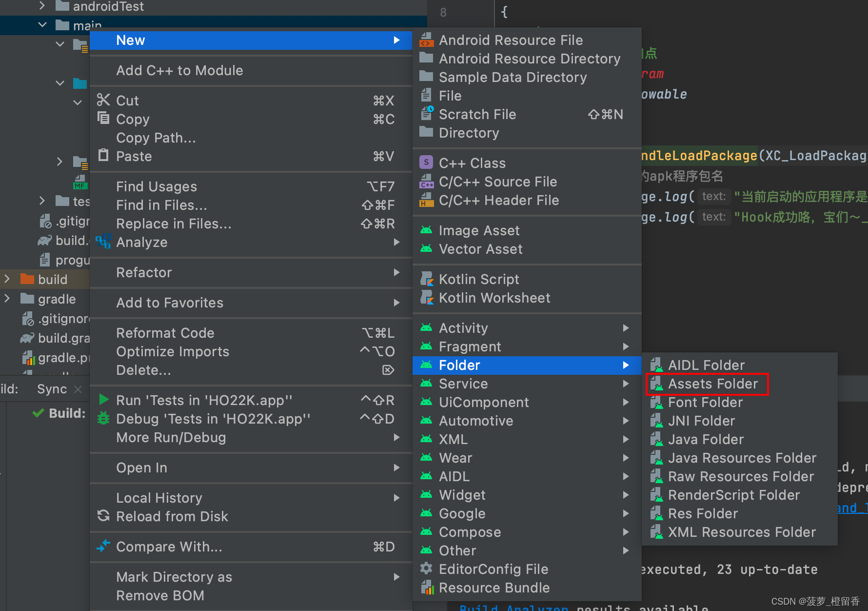Open the Activity submenu
This screenshot has height=611, width=868.
tap(527, 328)
